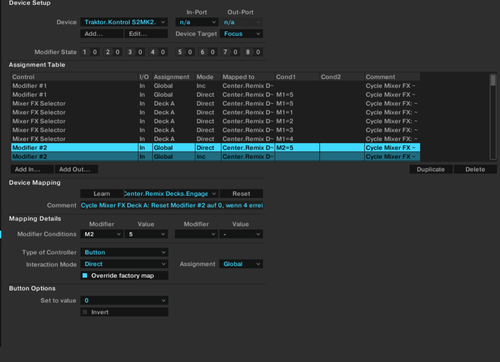Click Modifier State 4 value box
Image resolution: width=500 pixels, height=362 pixels.
coord(163,52)
